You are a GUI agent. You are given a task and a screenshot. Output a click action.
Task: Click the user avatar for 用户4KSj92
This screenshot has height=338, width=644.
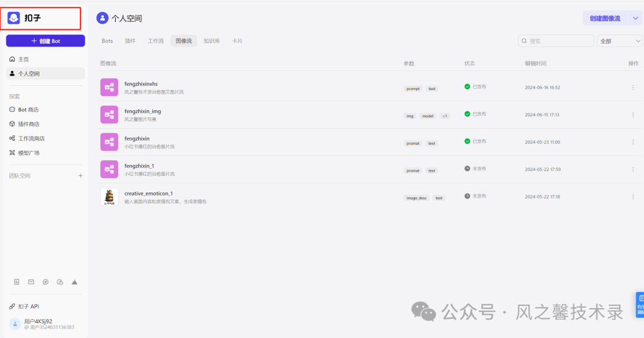pos(15,324)
